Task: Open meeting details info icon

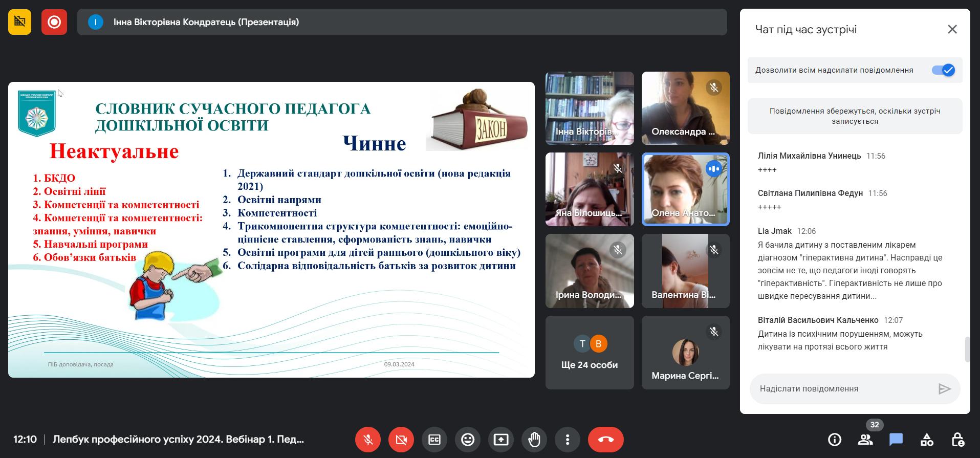Action: coord(835,440)
